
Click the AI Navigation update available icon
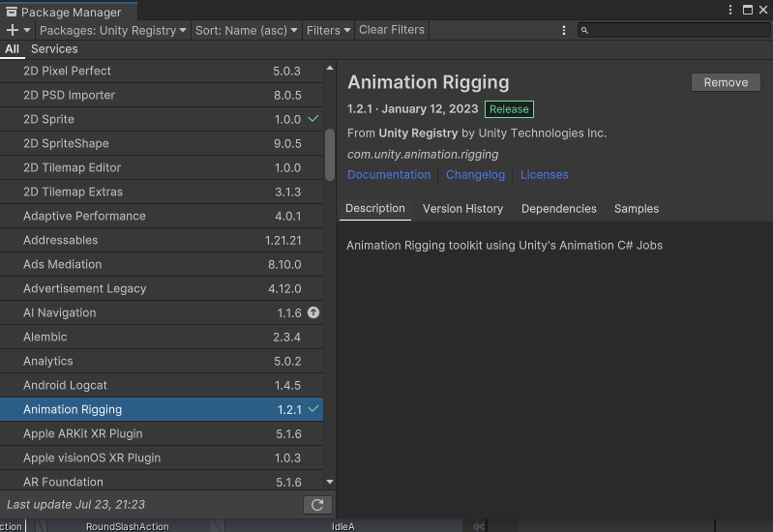[313, 312]
